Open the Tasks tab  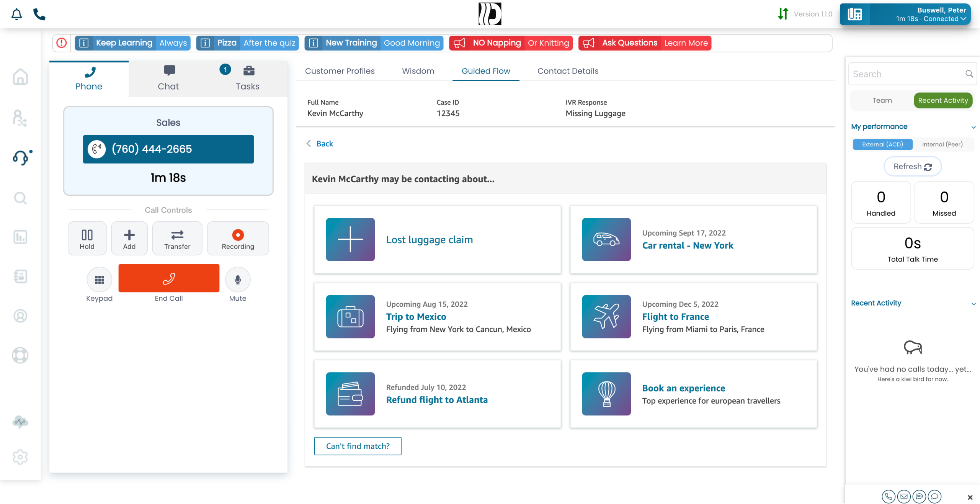[248, 79]
